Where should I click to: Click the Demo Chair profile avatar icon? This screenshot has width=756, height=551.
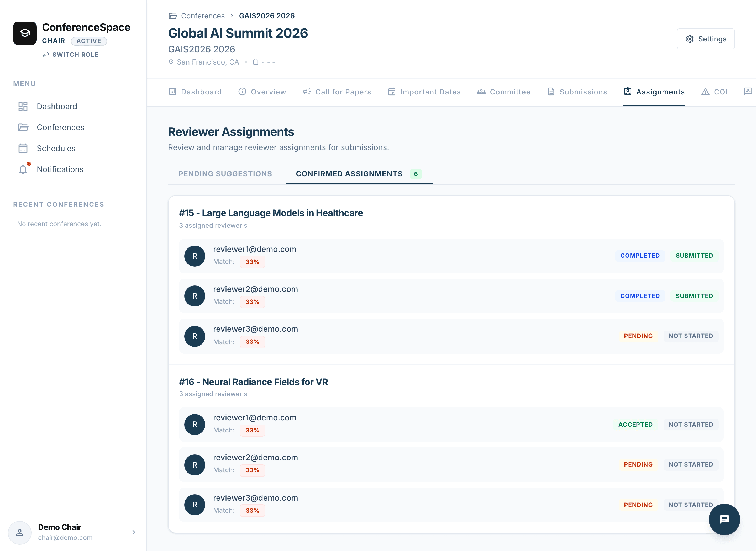point(20,533)
